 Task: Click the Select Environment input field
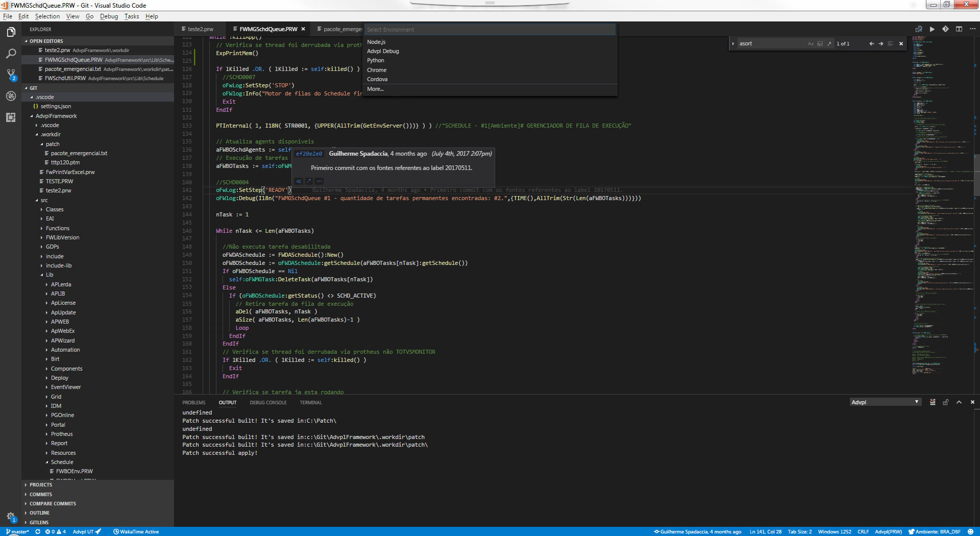point(490,30)
